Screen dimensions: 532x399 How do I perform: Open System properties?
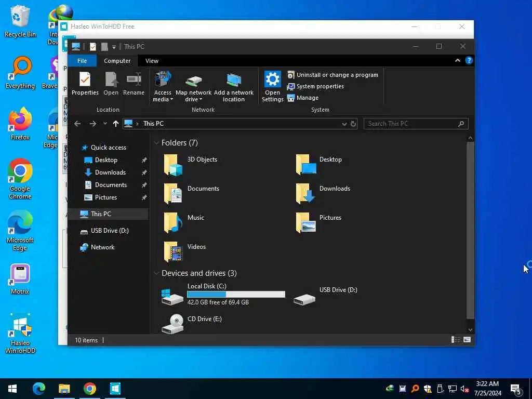point(315,86)
